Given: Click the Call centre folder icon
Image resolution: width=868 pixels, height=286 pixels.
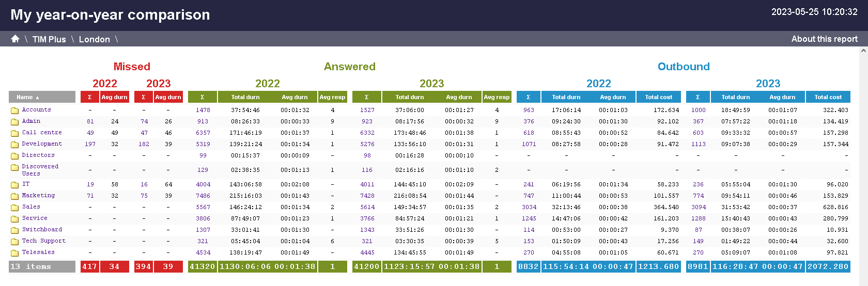Looking at the screenshot, I should point(15,133).
